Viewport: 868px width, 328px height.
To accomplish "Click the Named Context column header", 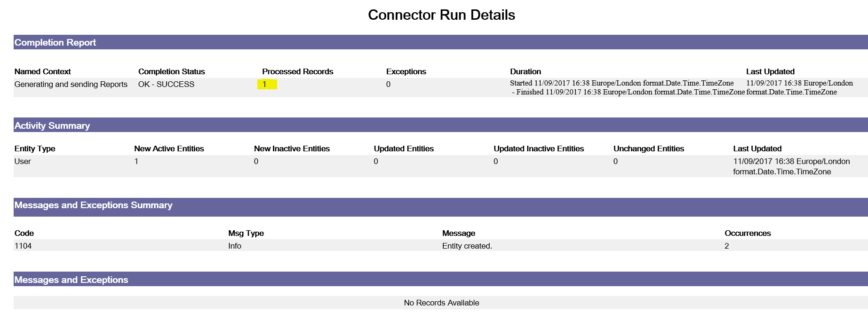I will 42,71.
